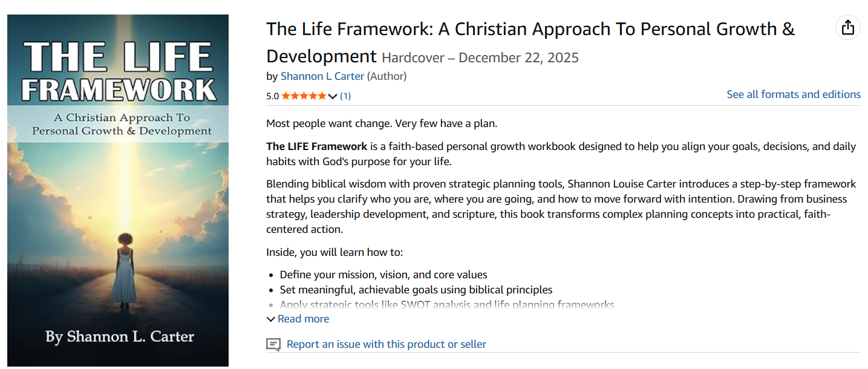Click 'Inside, you will learn how to' line
This screenshot has width=868, height=369.
334,252
